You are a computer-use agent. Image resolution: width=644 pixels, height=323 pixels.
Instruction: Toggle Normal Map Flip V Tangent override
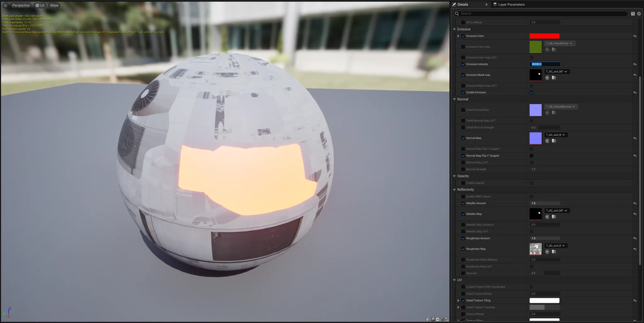tap(463, 155)
